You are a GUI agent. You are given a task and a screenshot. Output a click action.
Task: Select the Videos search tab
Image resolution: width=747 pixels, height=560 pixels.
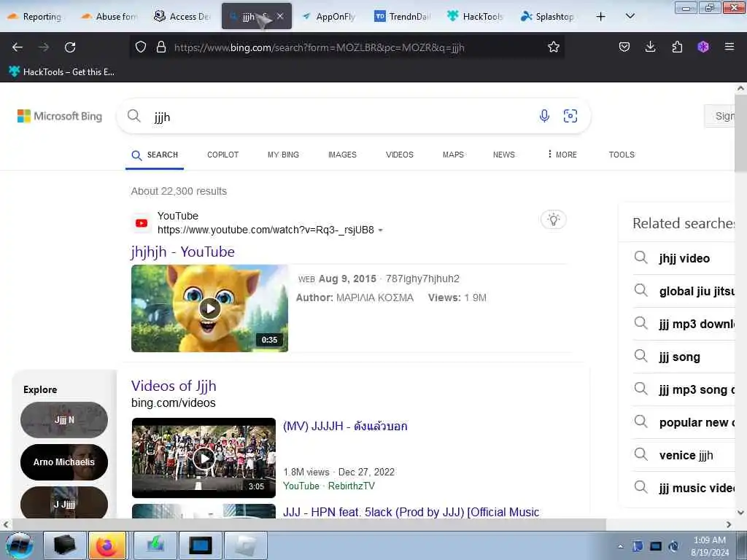point(399,155)
